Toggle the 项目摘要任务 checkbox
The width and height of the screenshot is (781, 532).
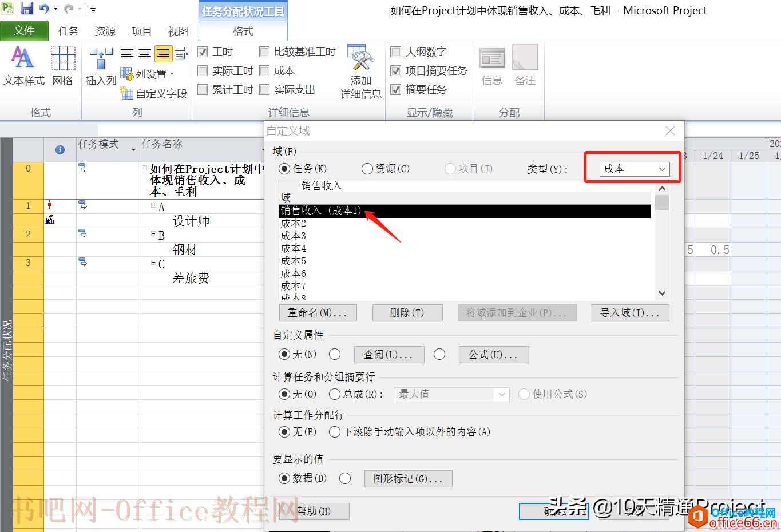[395, 71]
